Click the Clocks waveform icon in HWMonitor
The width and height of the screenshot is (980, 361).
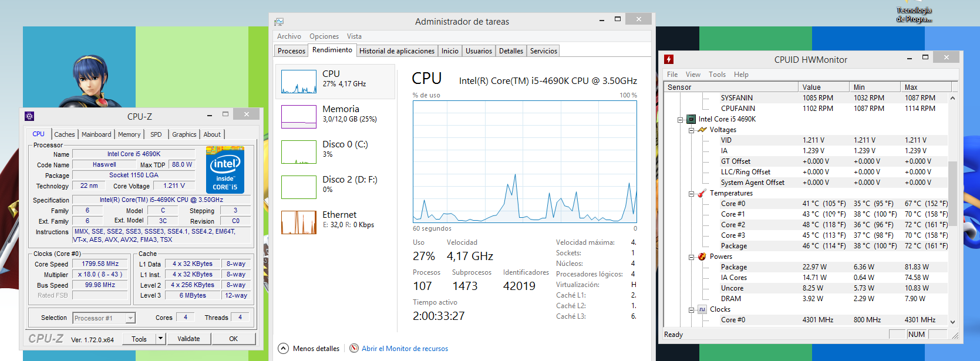[x=702, y=309]
